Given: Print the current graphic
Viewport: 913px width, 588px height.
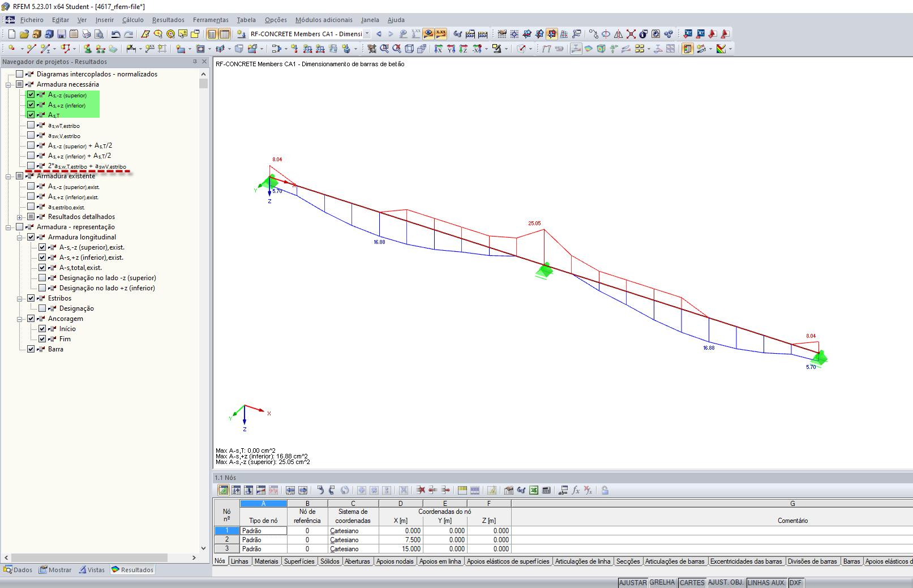Looking at the screenshot, I should click(x=86, y=34).
